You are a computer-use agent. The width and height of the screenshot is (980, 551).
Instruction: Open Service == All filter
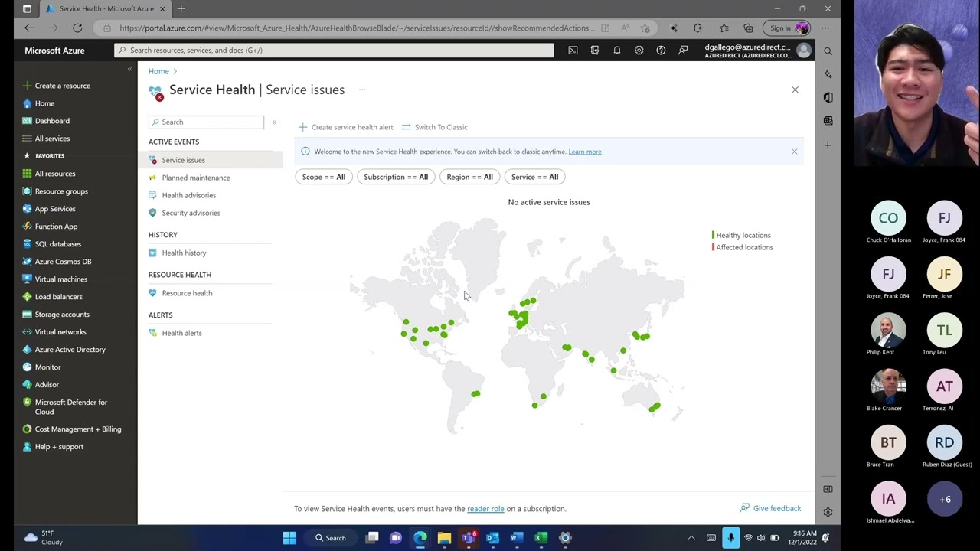point(534,177)
